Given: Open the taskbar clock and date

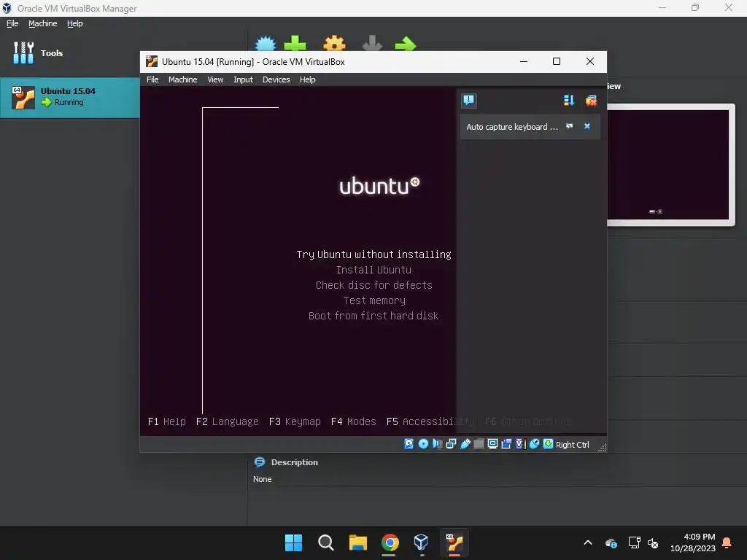Looking at the screenshot, I should coord(693,542).
